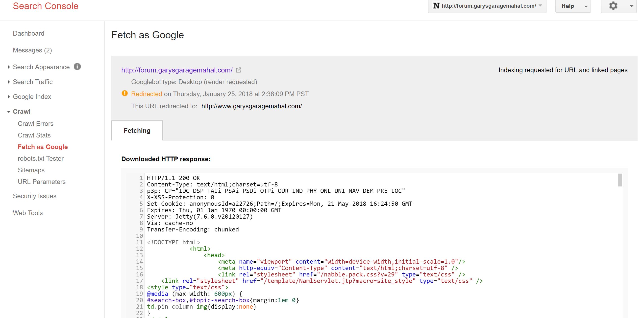Click the external link icon next to URL
Viewport: 644px width, 318px height.
click(239, 70)
